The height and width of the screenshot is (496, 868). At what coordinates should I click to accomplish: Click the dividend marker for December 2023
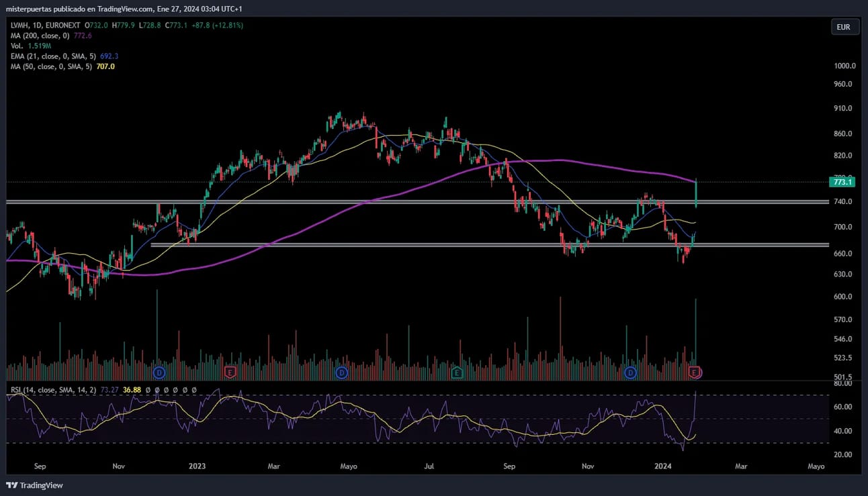click(630, 372)
